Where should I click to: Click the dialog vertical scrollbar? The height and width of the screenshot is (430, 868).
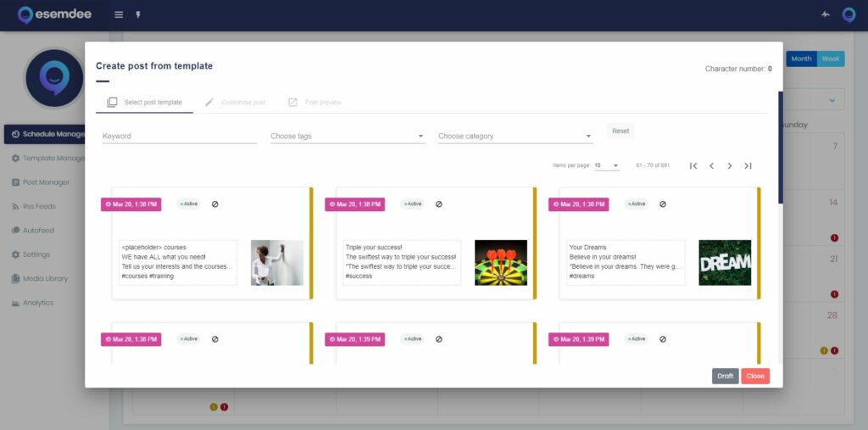[x=781, y=148]
